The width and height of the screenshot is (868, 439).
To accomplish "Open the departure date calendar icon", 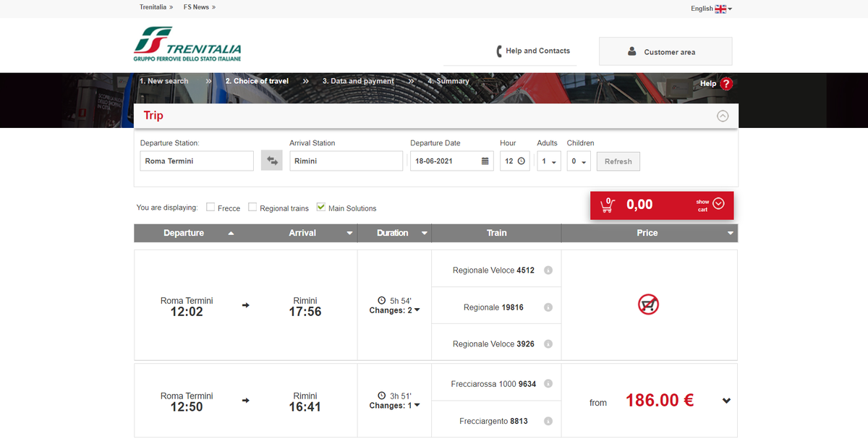I will coord(485,161).
